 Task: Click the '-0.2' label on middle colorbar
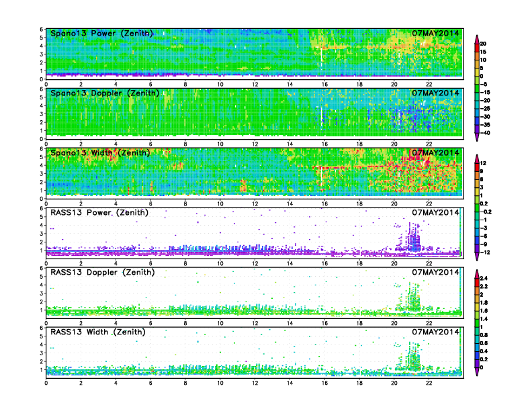[x=486, y=212]
